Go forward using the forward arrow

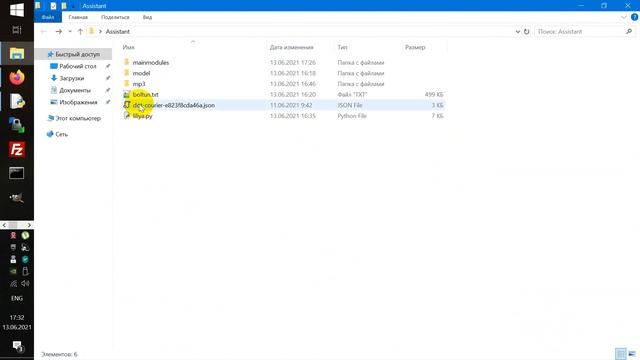pyautogui.click(x=59, y=31)
